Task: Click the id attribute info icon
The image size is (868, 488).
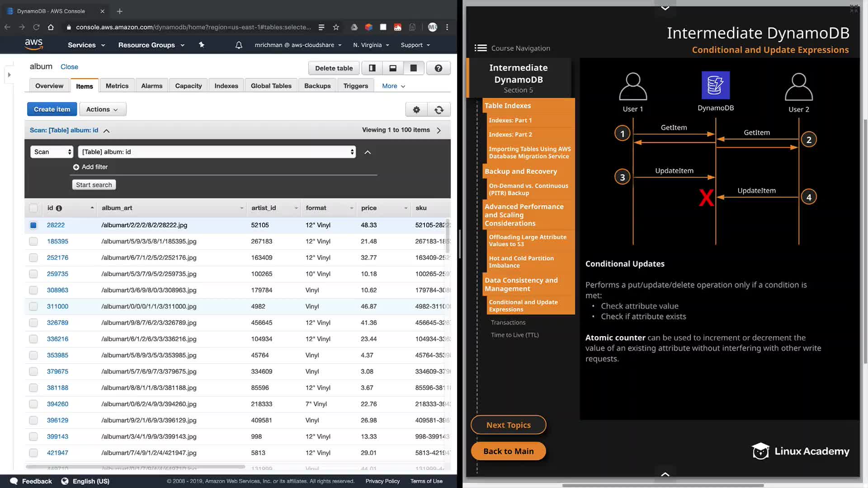Action: tap(59, 208)
